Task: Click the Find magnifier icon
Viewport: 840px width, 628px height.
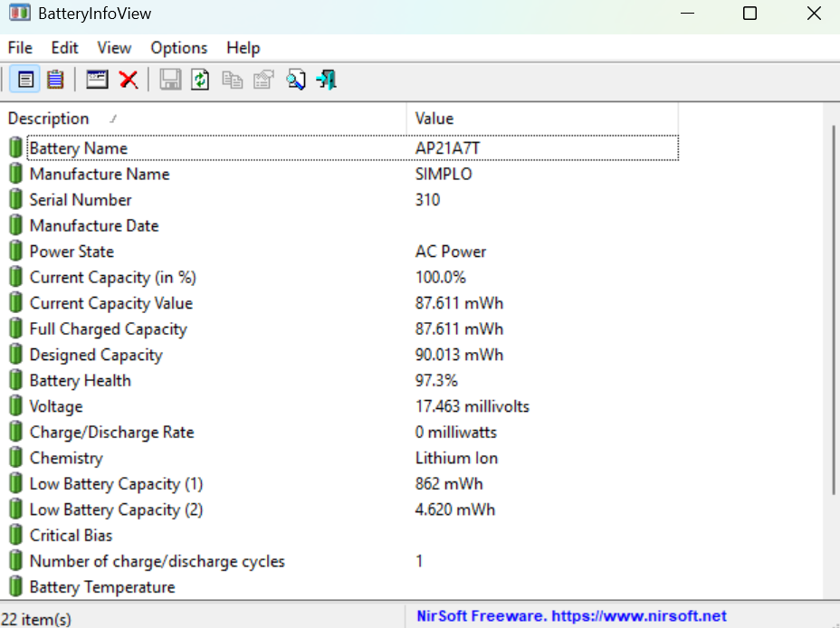Action: coord(295,80)
